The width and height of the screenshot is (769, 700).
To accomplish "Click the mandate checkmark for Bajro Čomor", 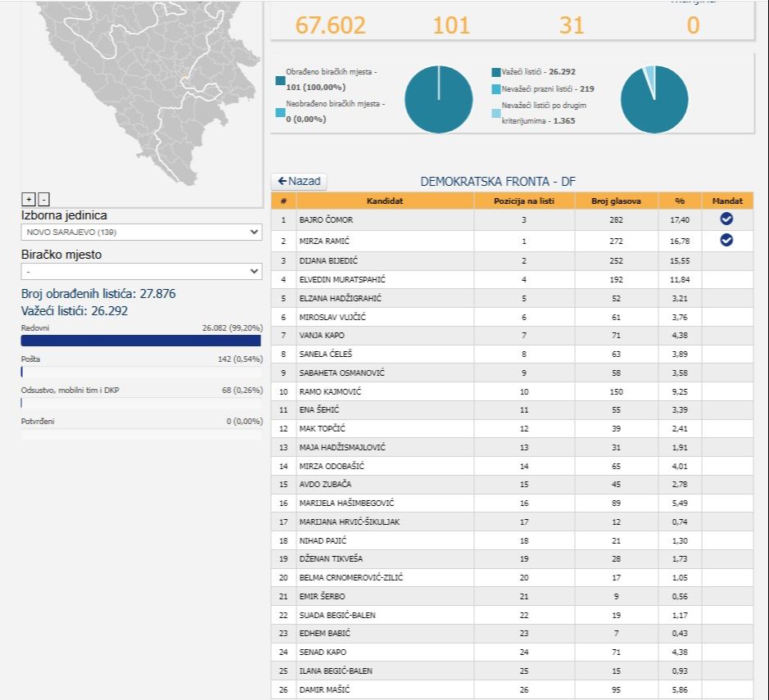I will coord(726,219).
